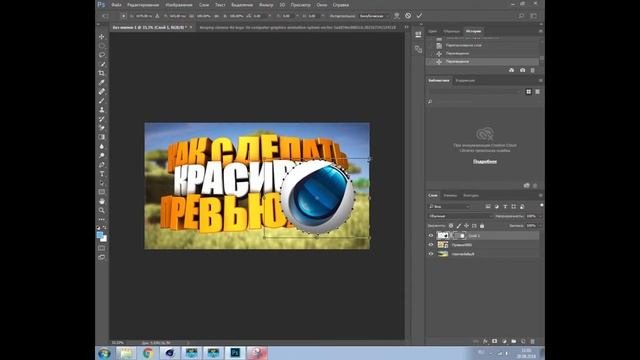Select the History Brush tool
The image size is (640, 360).
(x=102, y=119)
